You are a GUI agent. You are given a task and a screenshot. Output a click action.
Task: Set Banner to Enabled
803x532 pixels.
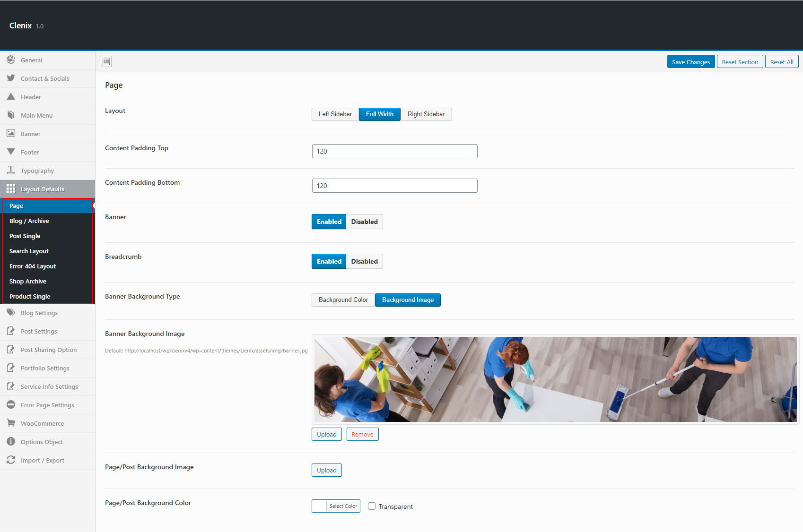tap(329, 222)
